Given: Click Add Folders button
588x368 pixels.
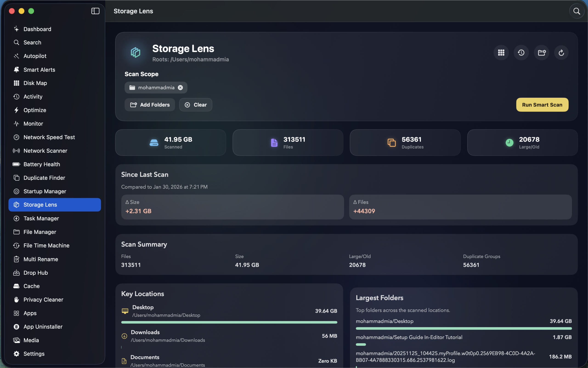Looking at the screenshot, I should (150, 105).
